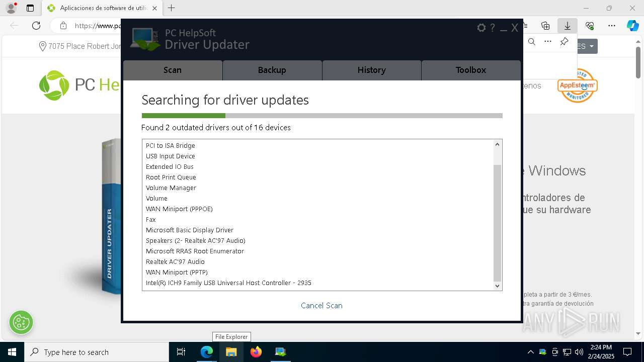Screen dimensions: 644x362
Task: Open Copilot in Edge
Action: coord(632,26)
